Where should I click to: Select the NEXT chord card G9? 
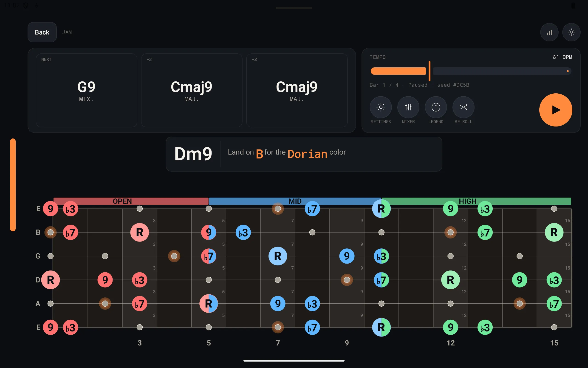pyautogui.click(x=87, y=90)
